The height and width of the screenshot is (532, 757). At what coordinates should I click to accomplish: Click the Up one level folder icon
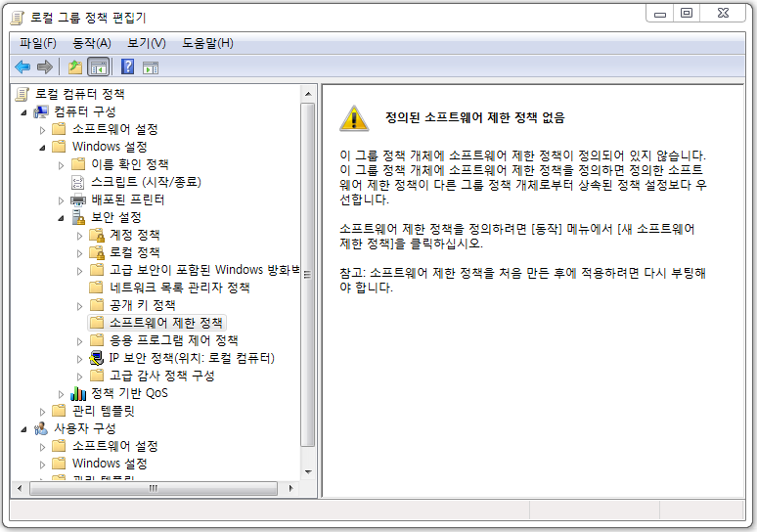(x=75, y=66)
